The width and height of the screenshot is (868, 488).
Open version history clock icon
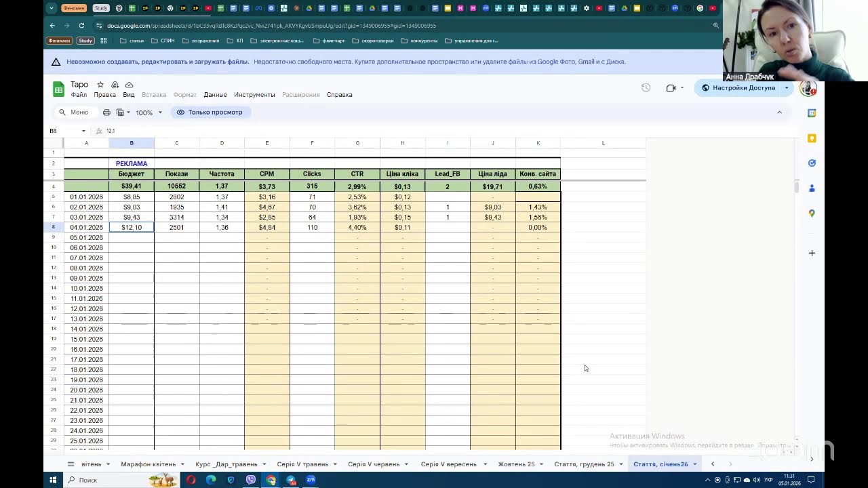point(646,87)
